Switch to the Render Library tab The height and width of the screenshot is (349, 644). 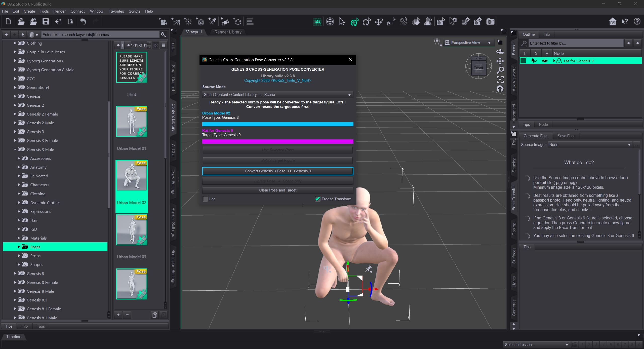(228, 32)
